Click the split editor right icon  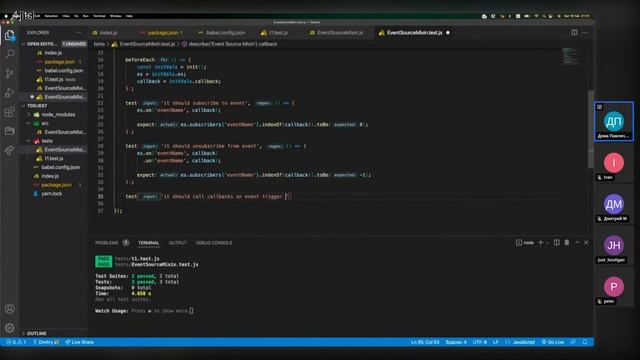coord(574,32)
